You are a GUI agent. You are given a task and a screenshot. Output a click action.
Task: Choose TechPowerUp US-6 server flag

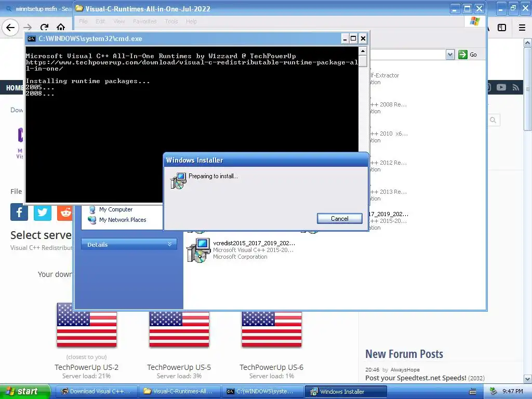(x=271, y=328)
